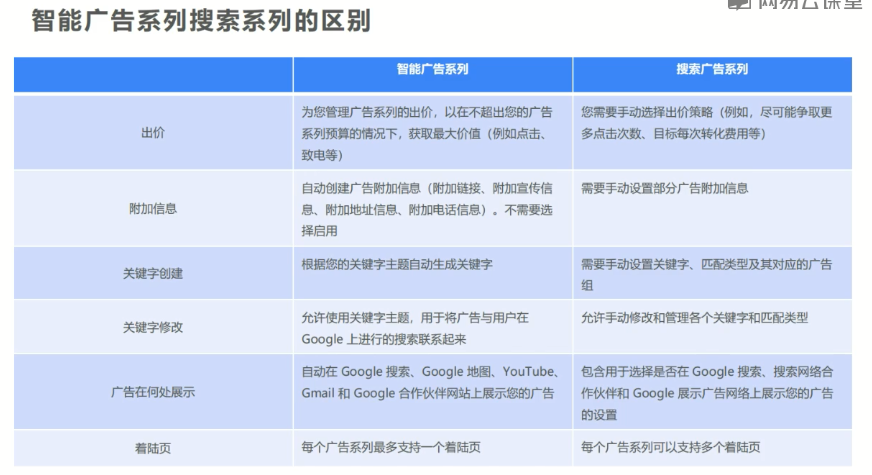The width and height of the screenshot is (872, 475).
Task: Click the 附加信息 row label
Action: coord(153,209)
